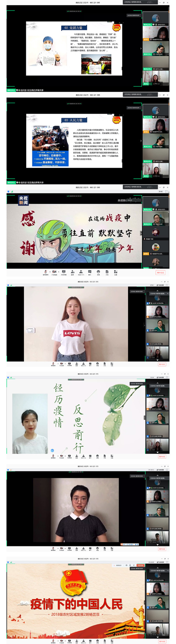This screenshot has height=644, width=176.
Task: Open invite icon below the 感谢 cartoon
Action: pos(73,272)
